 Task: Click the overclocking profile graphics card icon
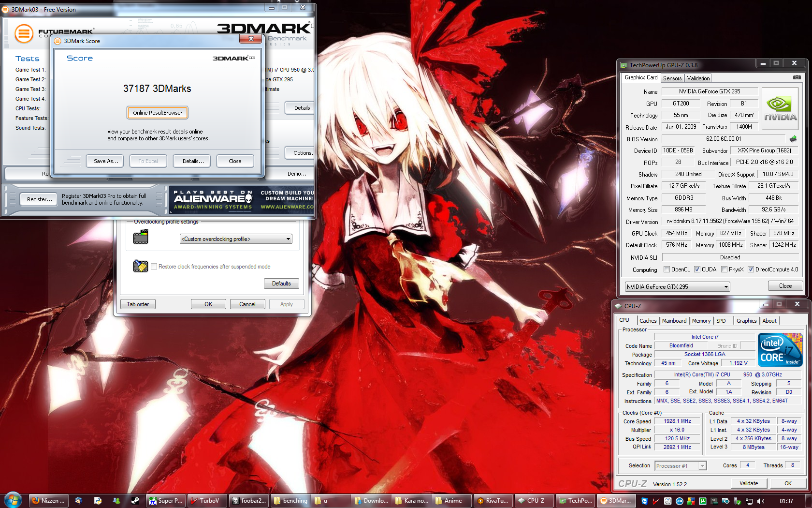(141, 237)
